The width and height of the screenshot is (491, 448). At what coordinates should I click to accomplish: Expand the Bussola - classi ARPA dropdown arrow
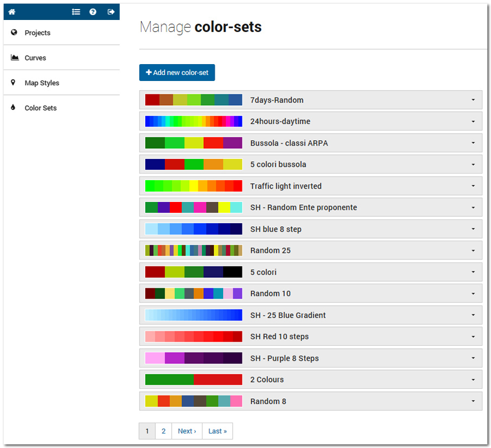click(473, 143)
